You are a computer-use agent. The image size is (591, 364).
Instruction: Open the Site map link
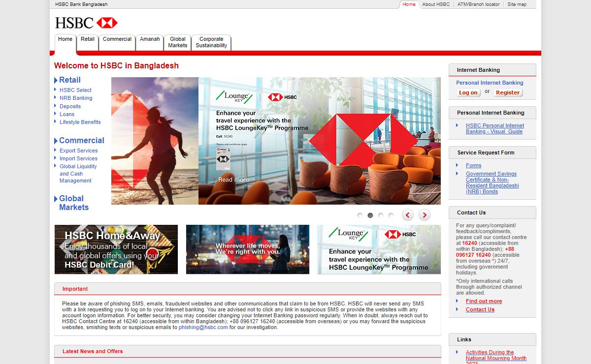pyautogui.click(x=517, y=4)
